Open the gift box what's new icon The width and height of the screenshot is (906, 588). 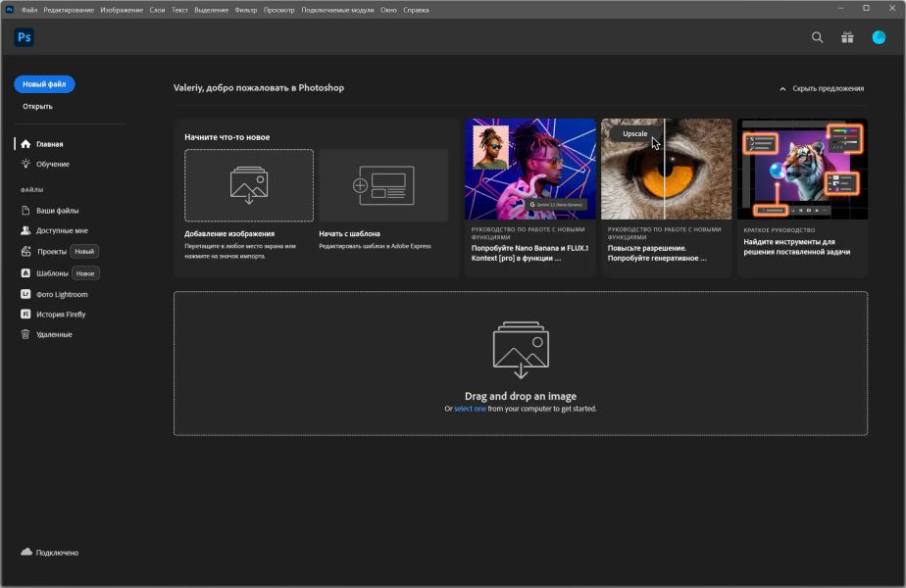[847, 37]
